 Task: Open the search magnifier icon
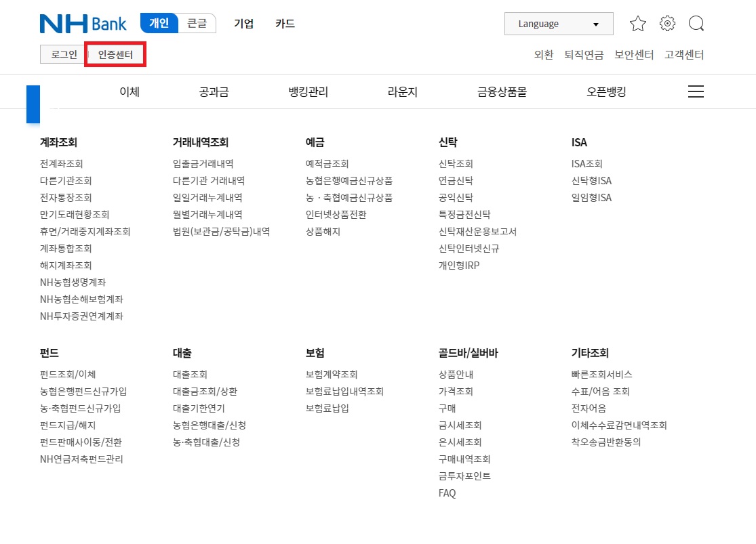click(x=696, y=24)
